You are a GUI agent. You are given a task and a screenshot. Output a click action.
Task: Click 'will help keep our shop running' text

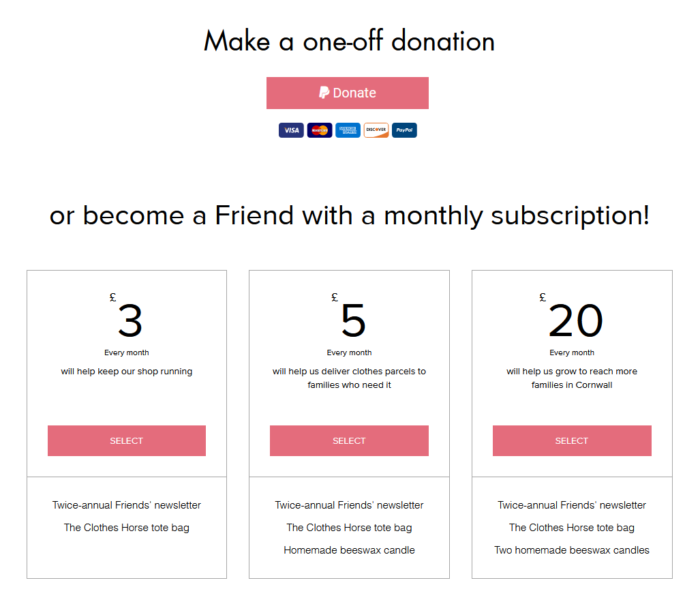tap(127, 372)
